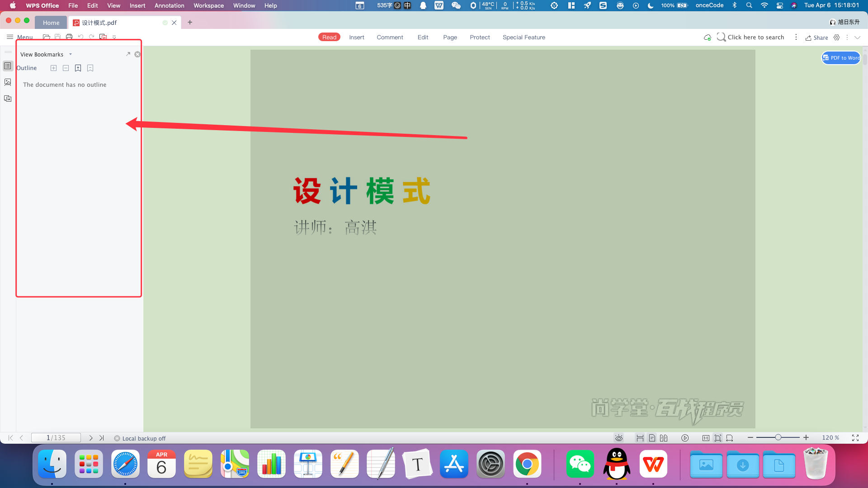Select two-page view icon
Viewport: 868px width, 488px height.
[x=664, y=438]
